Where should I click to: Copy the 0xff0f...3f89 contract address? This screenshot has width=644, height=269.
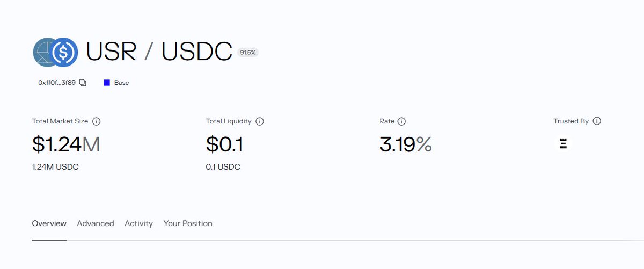(x=83, y=83)
